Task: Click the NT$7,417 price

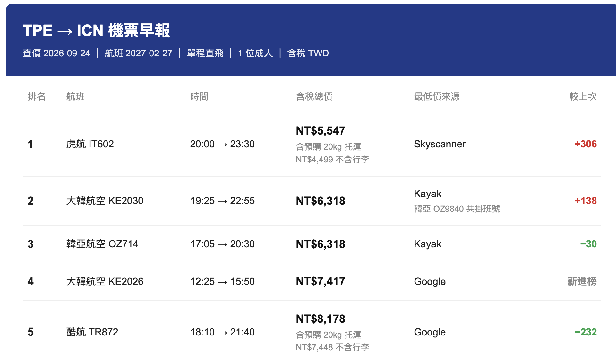Action: 321,282
